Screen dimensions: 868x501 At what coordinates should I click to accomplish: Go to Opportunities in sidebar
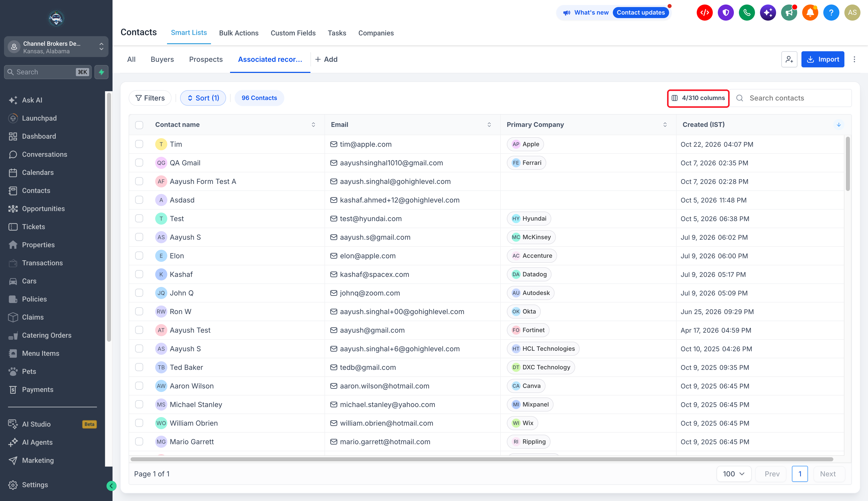(43, 209)
